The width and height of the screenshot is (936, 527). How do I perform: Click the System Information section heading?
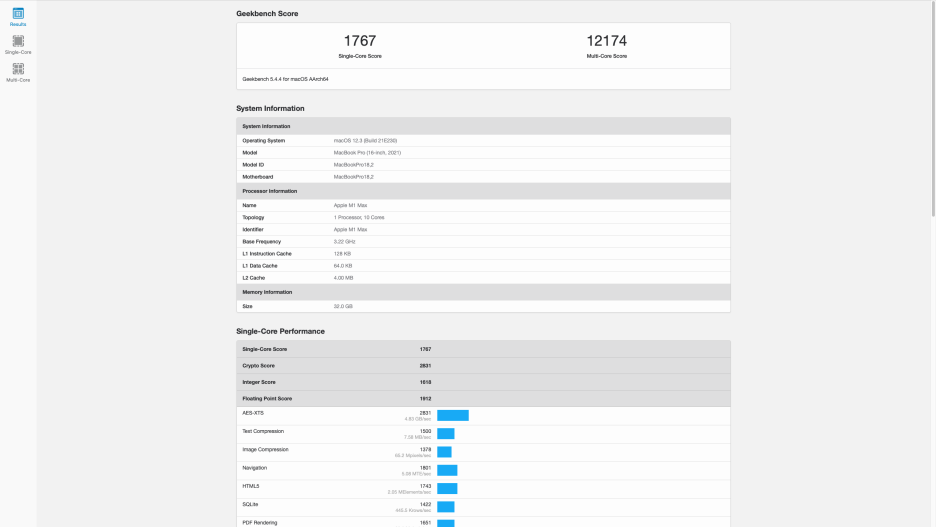[270, 108]
